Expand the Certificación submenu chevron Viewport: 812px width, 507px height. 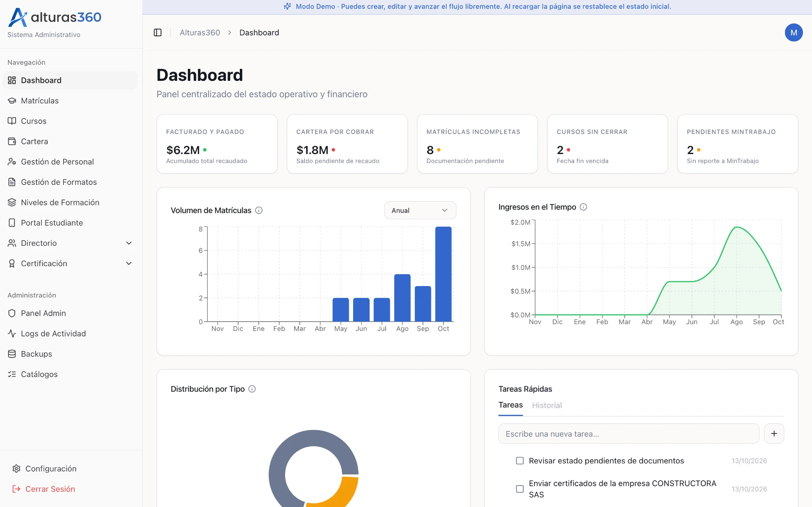pyautogui.click(x=129, y=263)
